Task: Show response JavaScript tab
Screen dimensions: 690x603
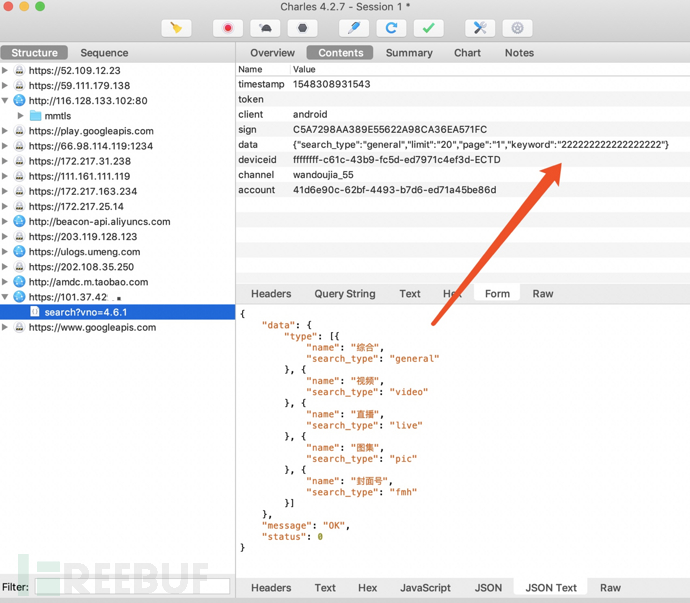Action: click(425, 588)
